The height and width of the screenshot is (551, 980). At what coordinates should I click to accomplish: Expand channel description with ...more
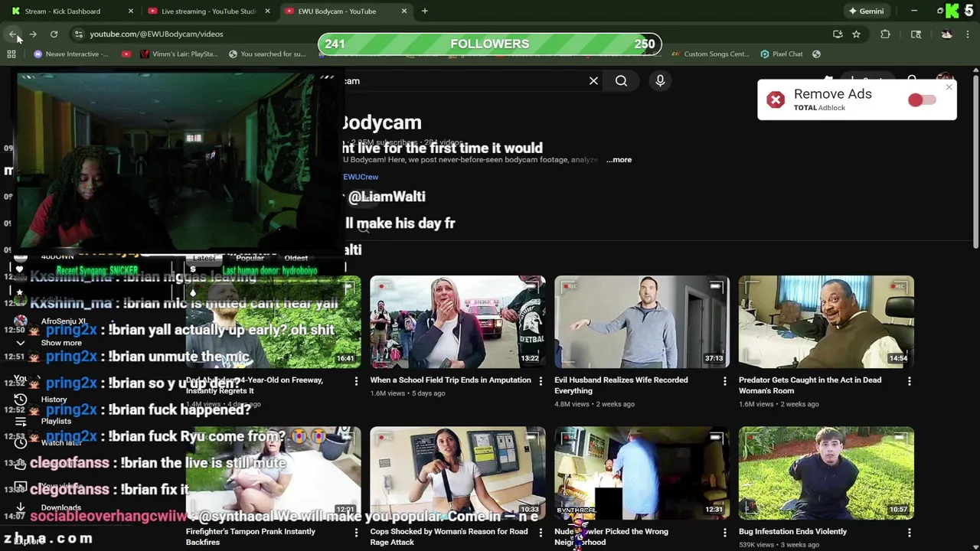pos(619,160)
